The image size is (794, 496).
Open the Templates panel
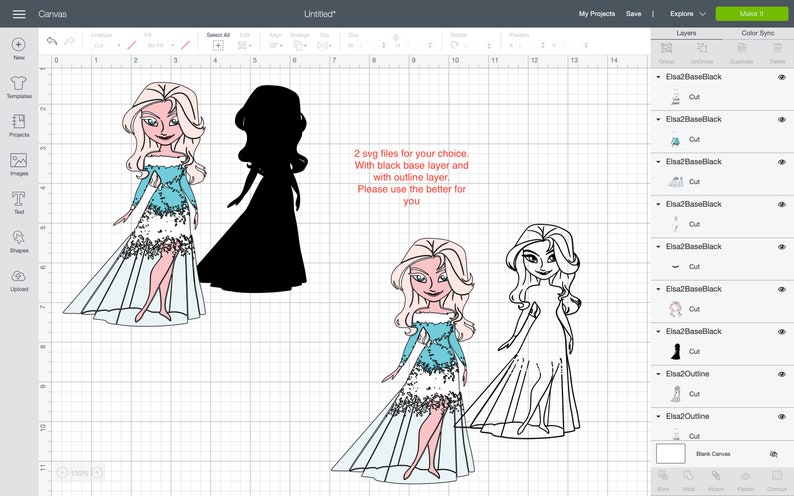pos(19,87)
